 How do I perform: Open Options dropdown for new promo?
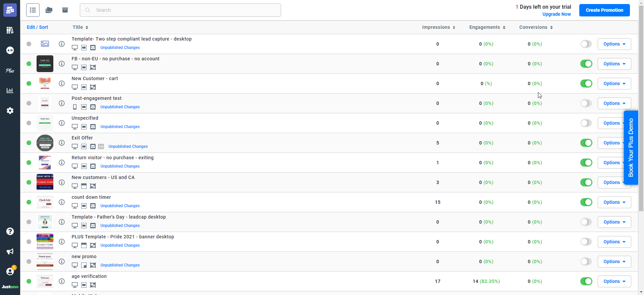[x=614, y=261]
